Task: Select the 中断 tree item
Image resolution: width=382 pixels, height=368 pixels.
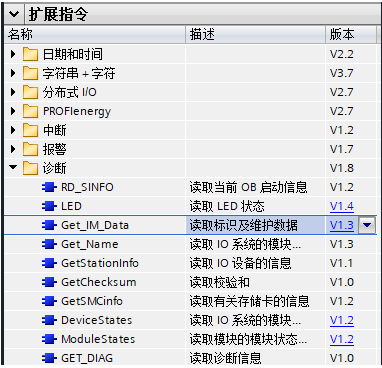Action: point(54,130)
